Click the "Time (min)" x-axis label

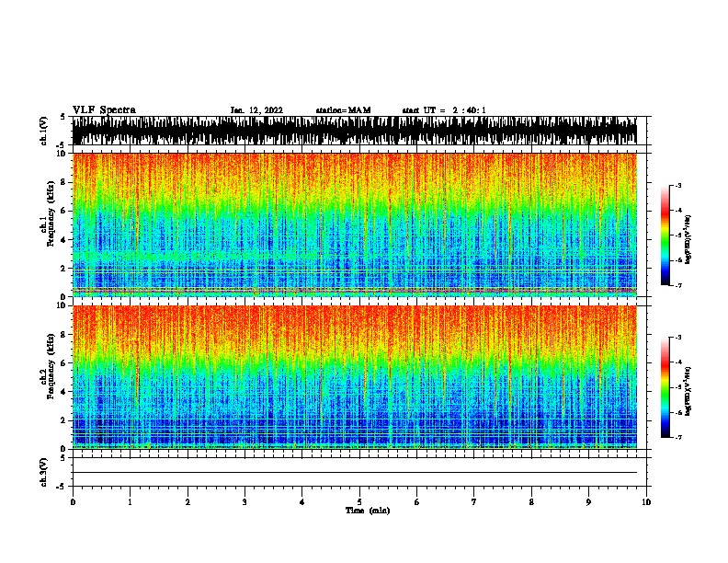tap(368, 511)
